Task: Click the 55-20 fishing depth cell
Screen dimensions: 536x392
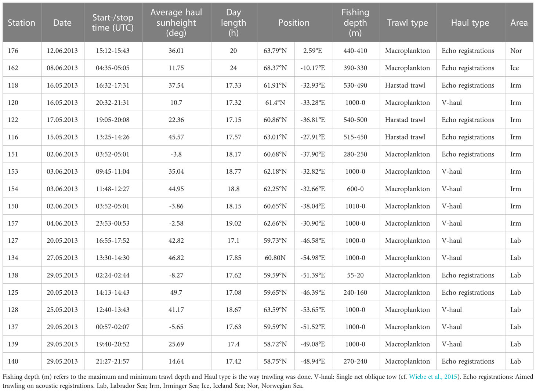Action: pos(355,275)
